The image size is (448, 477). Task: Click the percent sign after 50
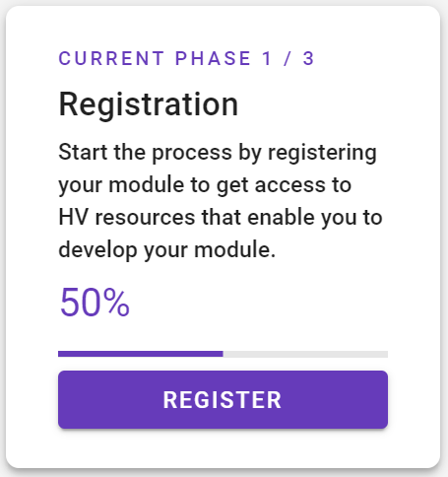point(118,303)
